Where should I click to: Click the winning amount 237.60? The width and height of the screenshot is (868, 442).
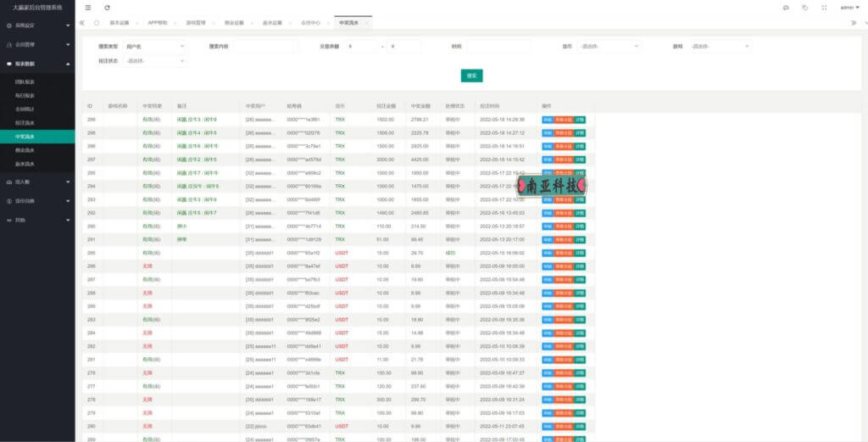(x=419, y=386)
